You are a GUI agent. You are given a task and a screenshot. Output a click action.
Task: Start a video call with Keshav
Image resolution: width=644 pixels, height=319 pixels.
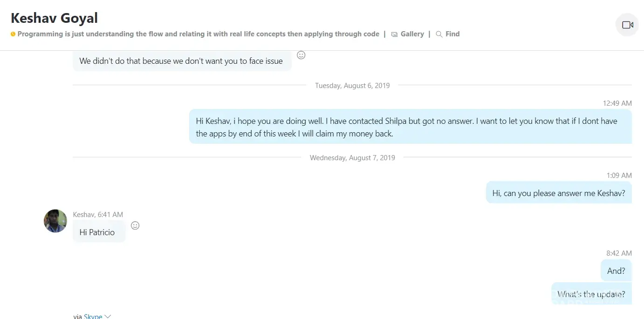(x=627, y=25)
